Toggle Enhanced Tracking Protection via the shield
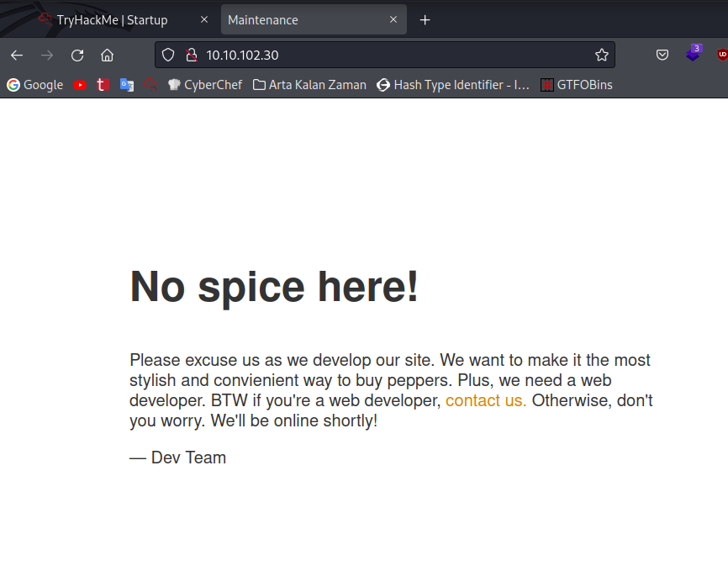The width and height of the screenshot is (728, 566). (x=168, y=54)
